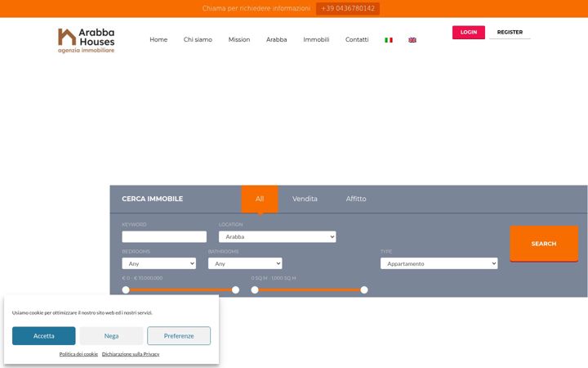Viewport: 588px width, 368px height.
Task: Open the Immobili menu item
Action: (316, 39)
